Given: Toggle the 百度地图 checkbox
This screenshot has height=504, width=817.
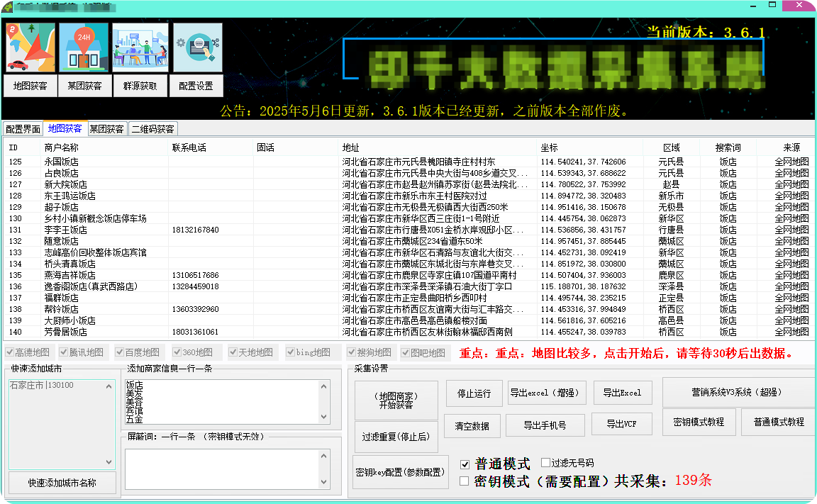Looking at the screenshot, I should point(119,352).
